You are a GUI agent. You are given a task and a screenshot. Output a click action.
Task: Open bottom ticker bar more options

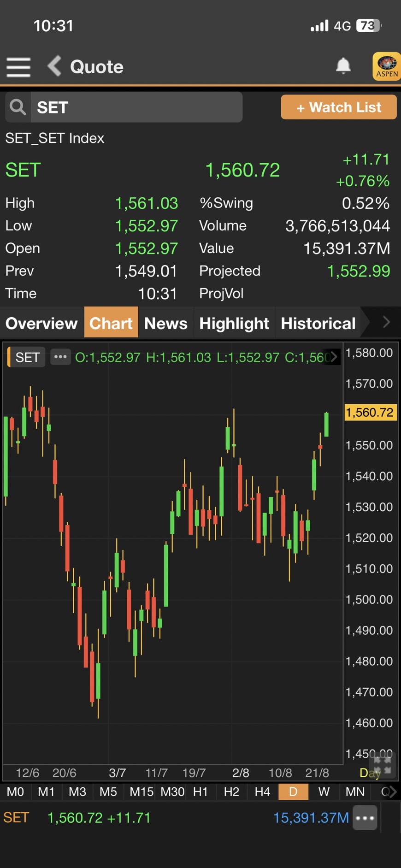click(x=365, y=818)
